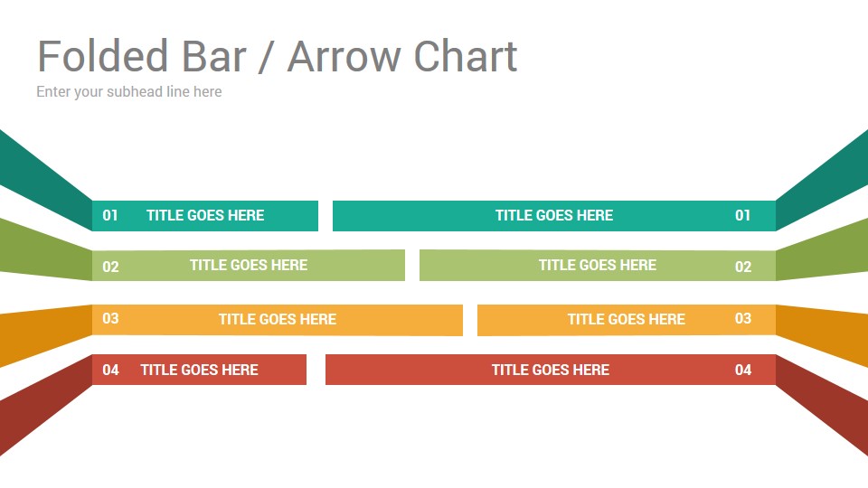
Task: Click the dark green folded wing on right
Action: tap(822, 250)
